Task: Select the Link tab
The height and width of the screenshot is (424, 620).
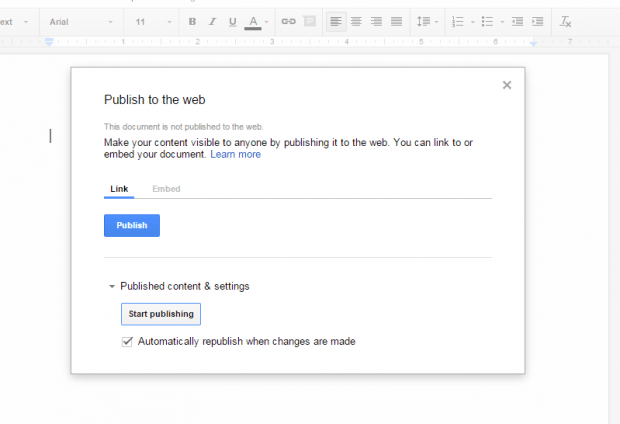Action: (118, 189)
